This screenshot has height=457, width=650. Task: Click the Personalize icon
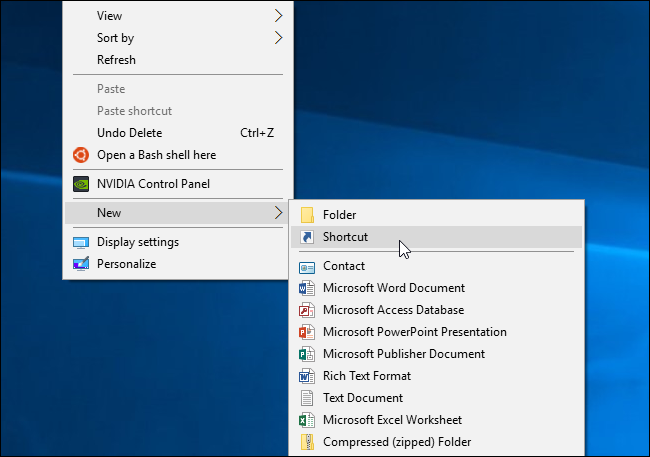[x=81, y=264]
